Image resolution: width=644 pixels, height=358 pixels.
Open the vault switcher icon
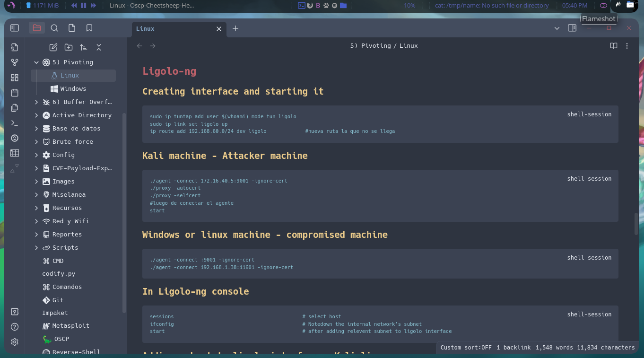pos(15,312)
